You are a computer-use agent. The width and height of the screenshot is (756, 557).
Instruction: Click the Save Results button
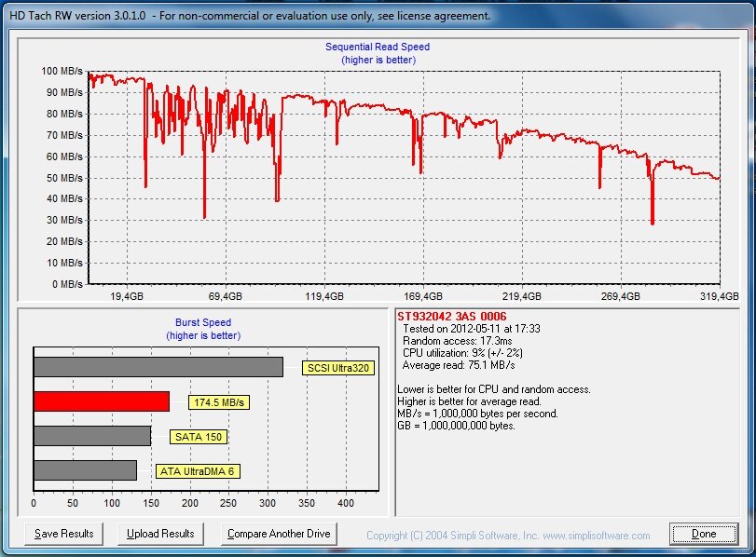[64, 534]
